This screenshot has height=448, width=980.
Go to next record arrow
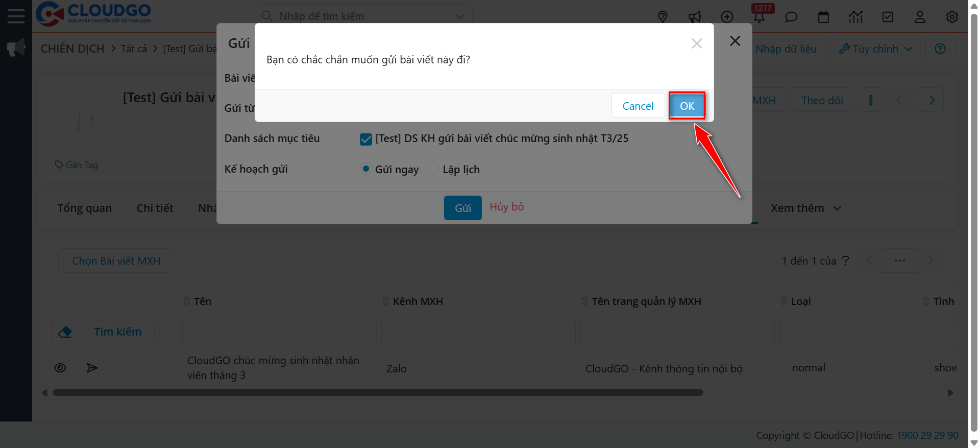932,100
